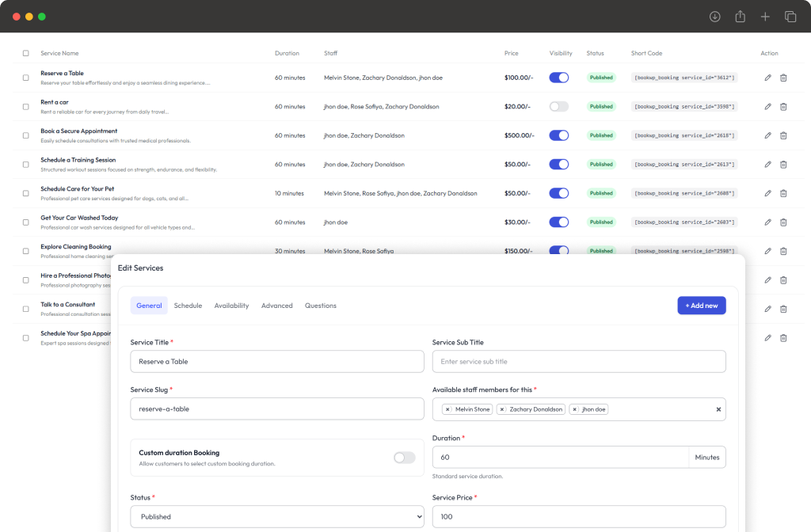Open the Availability tab
Image resolution: width=811 pixels, height=532 pixels.
(x=232, y=306)
